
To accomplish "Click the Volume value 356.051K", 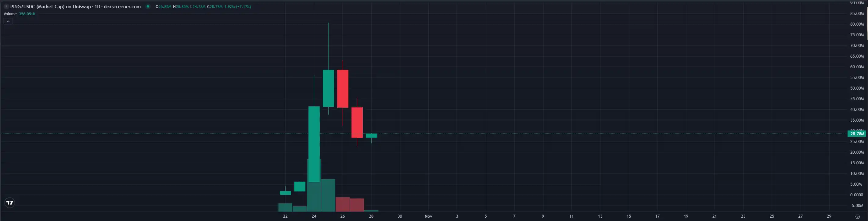I will click(27, 14).
